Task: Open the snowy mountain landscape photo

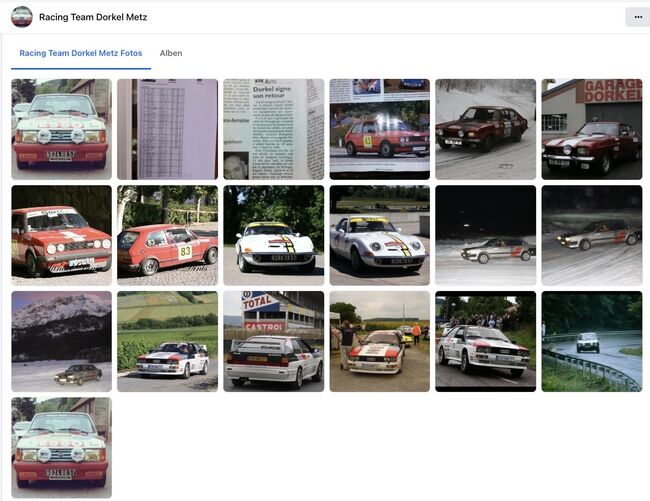Action: pyautogui.click(x=61, y=341)
